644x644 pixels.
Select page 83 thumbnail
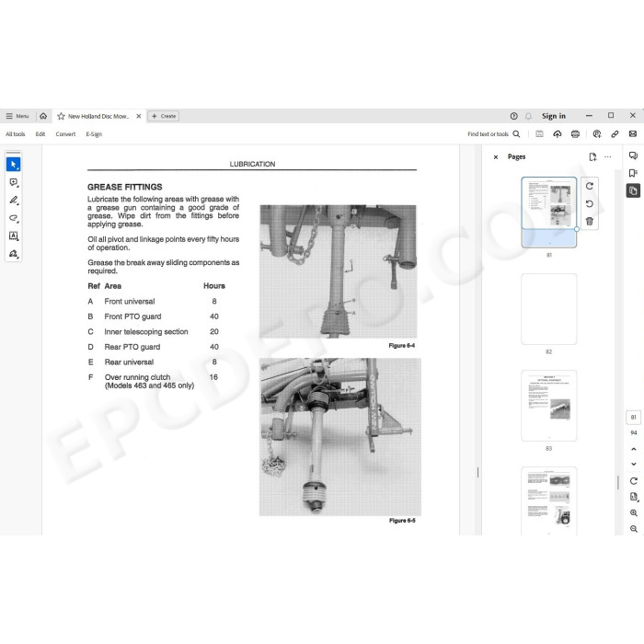point(548,406)
